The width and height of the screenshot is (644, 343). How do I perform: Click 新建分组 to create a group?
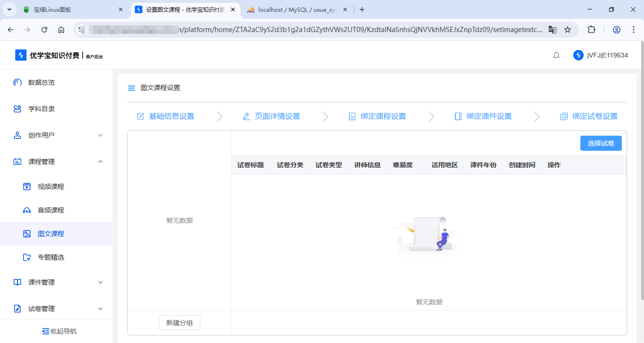(179, 323)
